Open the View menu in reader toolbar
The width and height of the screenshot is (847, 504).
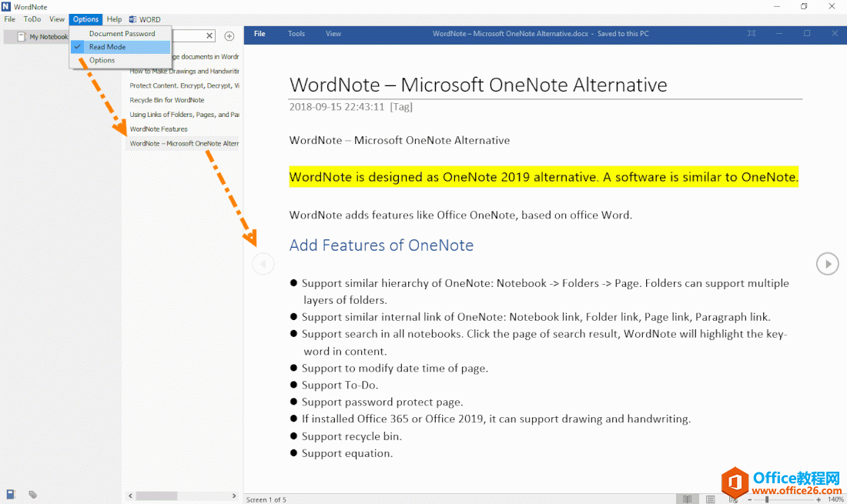click(x=333, y=34)
